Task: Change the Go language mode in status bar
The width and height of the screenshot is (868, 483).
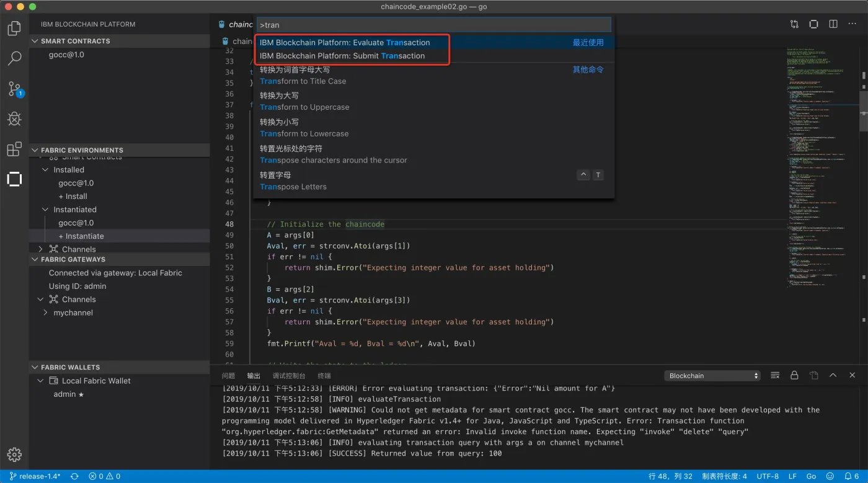Action: [811, 476]
